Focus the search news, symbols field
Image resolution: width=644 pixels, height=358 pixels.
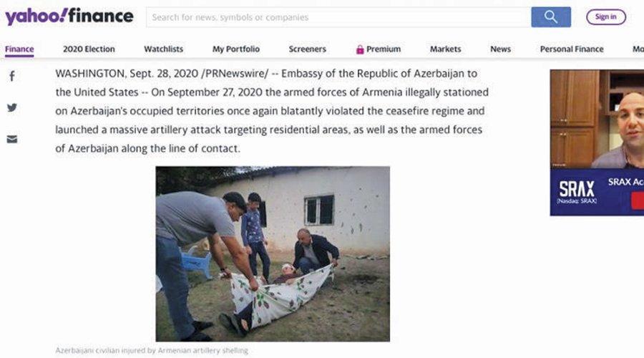click(x=338, y=17)
